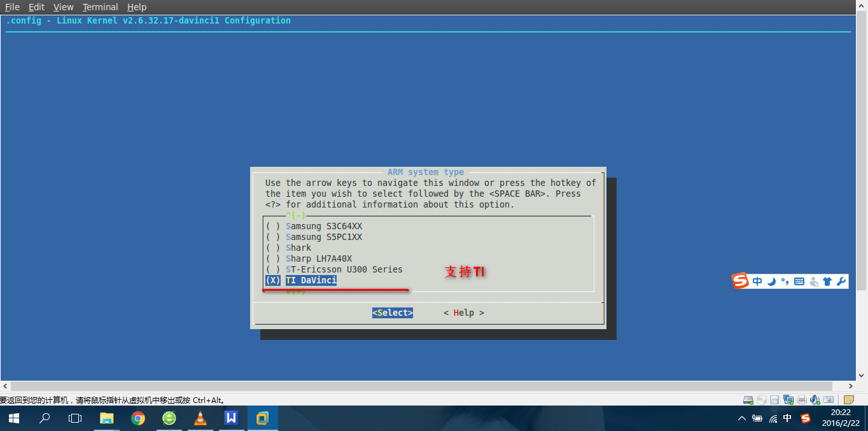
Task: Select the TI DaVinci system type
Action: [x=301, y=280]
